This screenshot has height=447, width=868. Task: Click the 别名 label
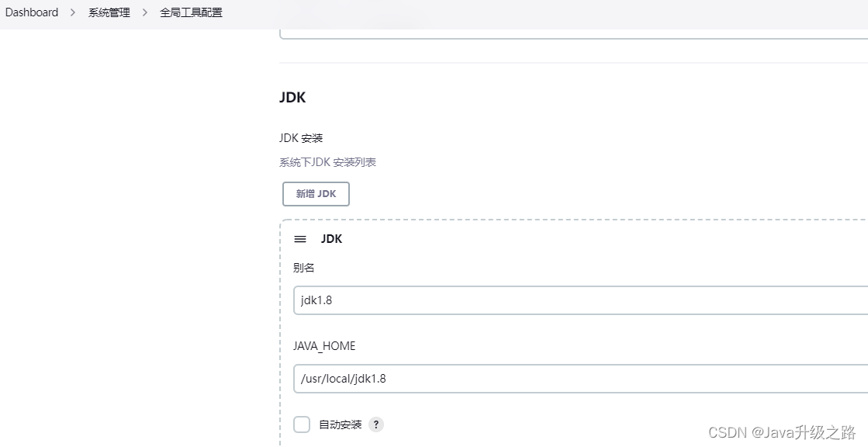(304, 268)
